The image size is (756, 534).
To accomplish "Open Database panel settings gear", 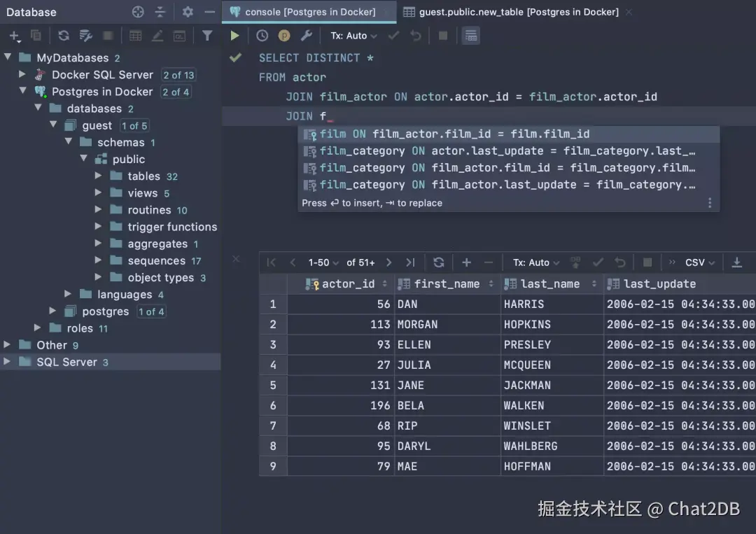I will [x=188, y=12].
